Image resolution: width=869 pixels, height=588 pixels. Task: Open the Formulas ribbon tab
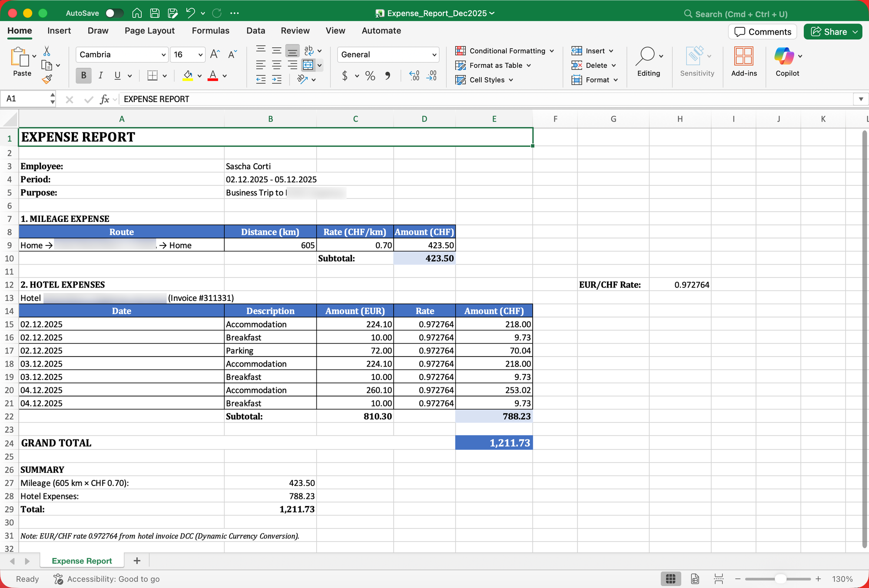pyautogui.click(x=210, y=31)
